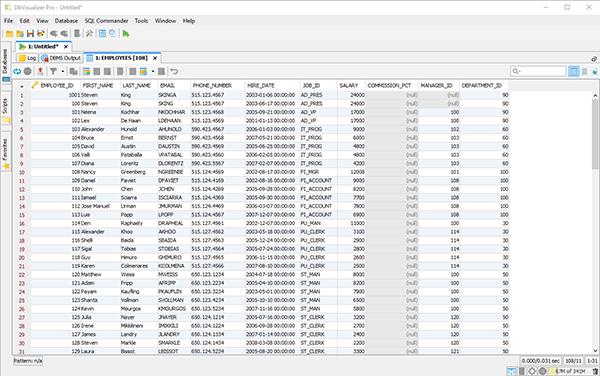Open the SQL Commander menu
This screenshot has height=376, width=600.
pyautogui.click(x=106, y=21)
